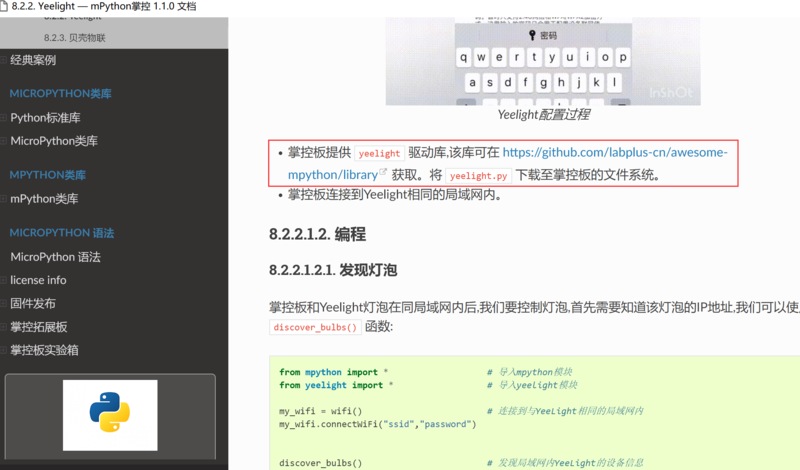Expand the license info sidebar item
Image resolution: width=800 pixels, height=470 pixels.
4,280
